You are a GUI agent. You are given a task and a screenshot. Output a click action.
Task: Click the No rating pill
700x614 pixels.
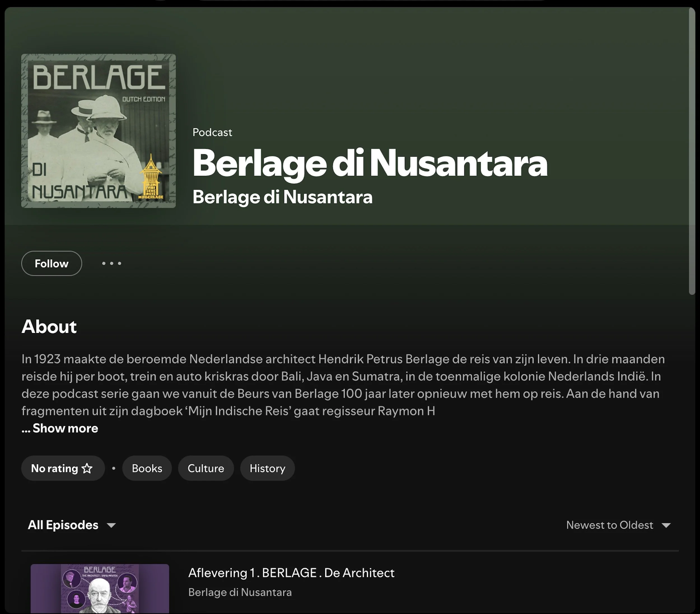pos(55,468)
